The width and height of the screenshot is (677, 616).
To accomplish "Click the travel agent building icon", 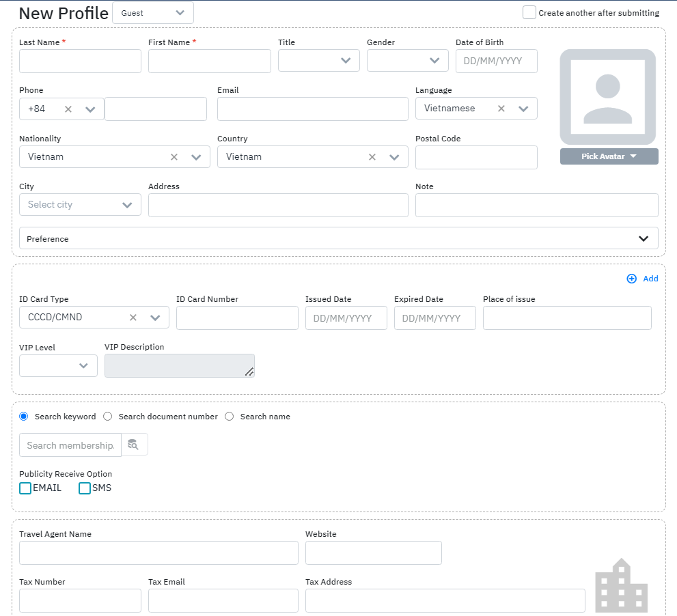I will (621, 585).
